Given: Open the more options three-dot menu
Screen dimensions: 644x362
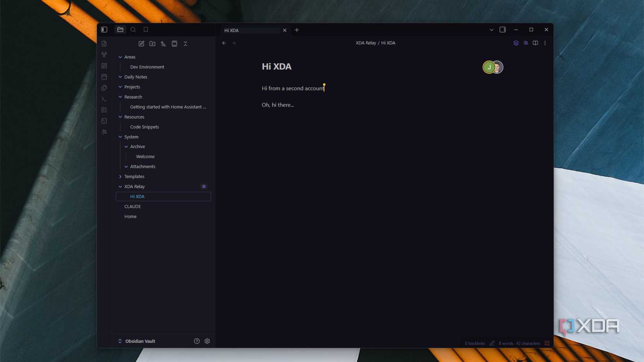Looking at the screenshot, I should click(x=545, y=43).
